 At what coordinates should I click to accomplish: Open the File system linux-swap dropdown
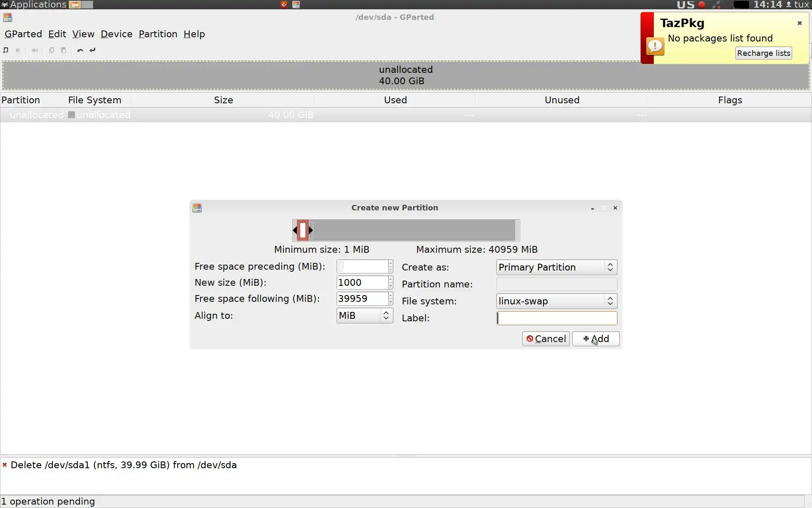tap(557, 301)
